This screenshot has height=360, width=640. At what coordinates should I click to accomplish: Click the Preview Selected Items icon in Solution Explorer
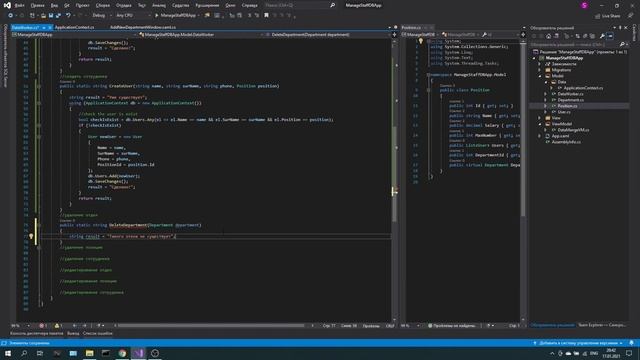pos(610,36)
